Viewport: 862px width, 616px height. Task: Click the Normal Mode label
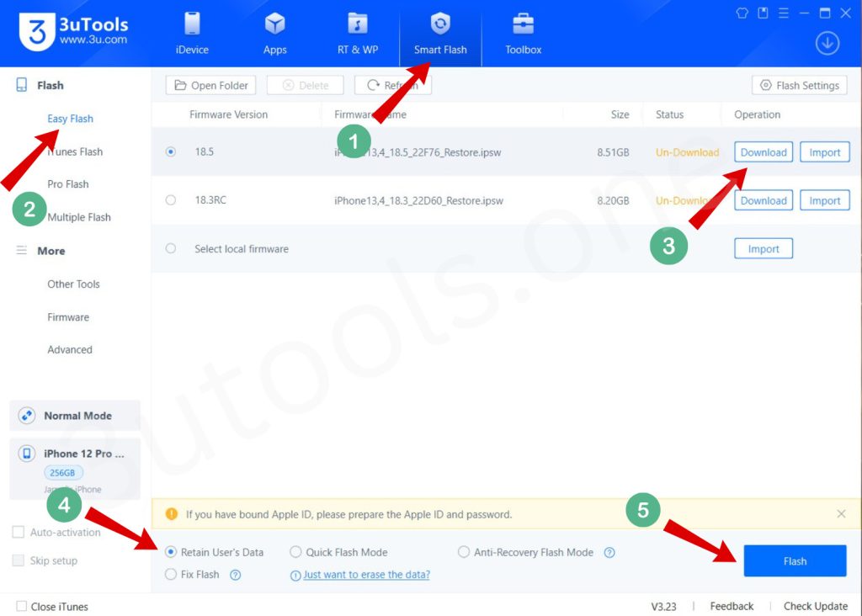[77, 416]
